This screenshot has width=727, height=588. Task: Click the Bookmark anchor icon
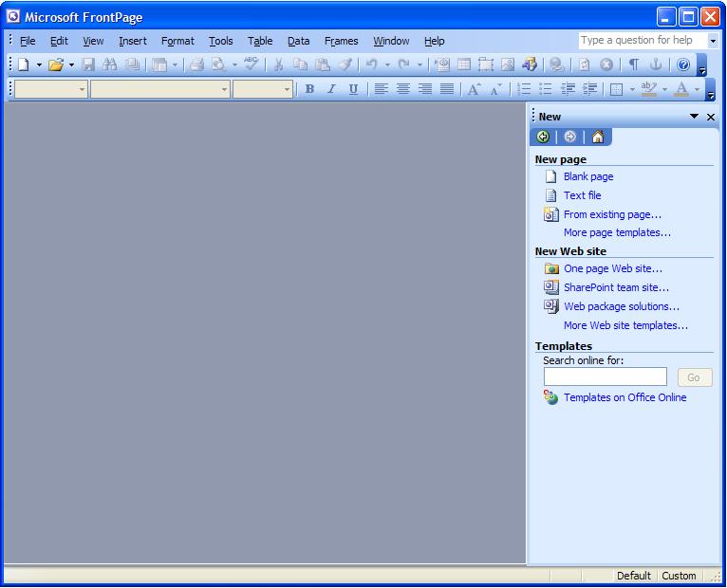point(655,64)
